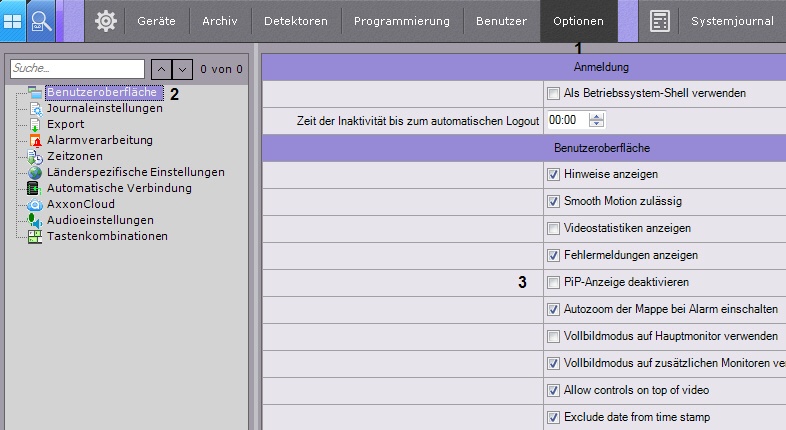The width and height of the screenshot is (786, 430).
Task: Increase the automatic logout time stepper
Action: (x=597, y=116)
